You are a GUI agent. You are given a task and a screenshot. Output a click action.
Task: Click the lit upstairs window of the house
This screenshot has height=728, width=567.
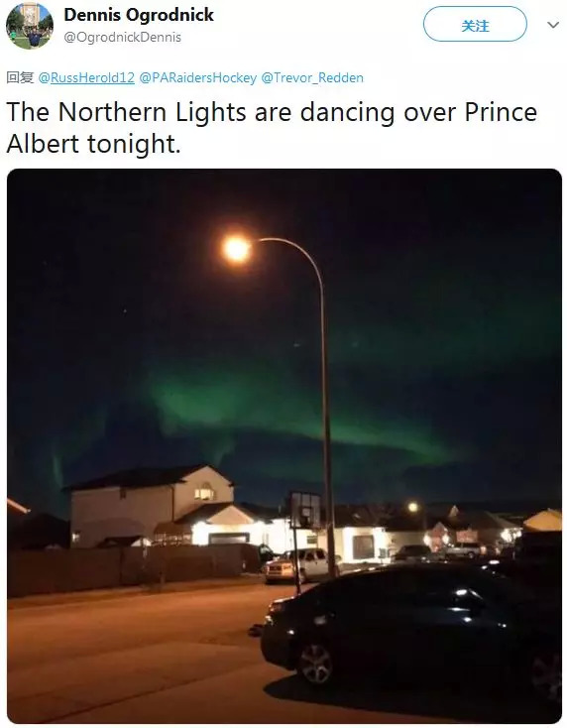[x=204, y=492]
